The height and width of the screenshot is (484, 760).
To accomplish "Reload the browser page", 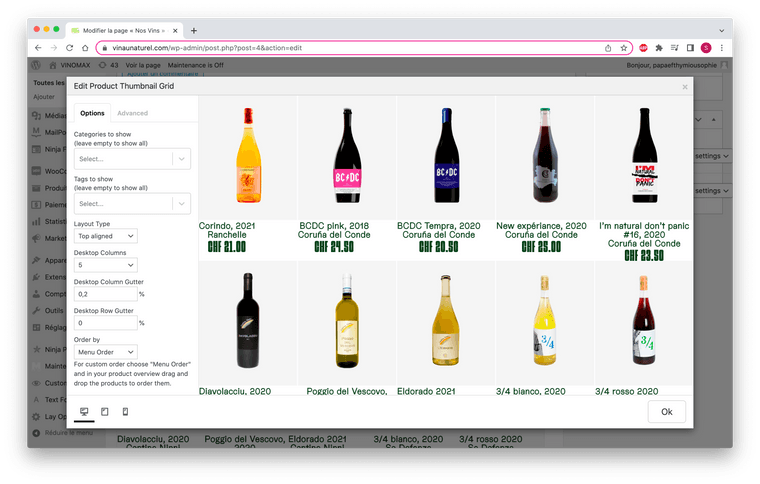I will click(x=70, y=48).
